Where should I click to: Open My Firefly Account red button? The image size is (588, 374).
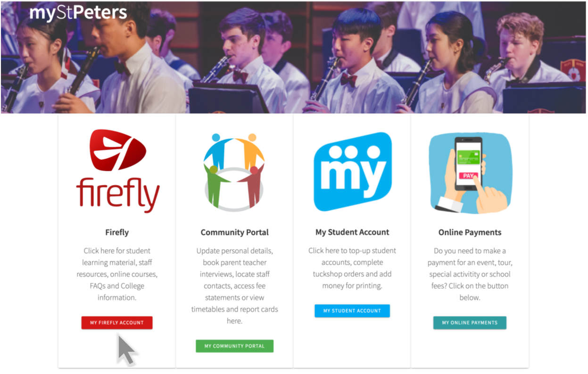117,323
